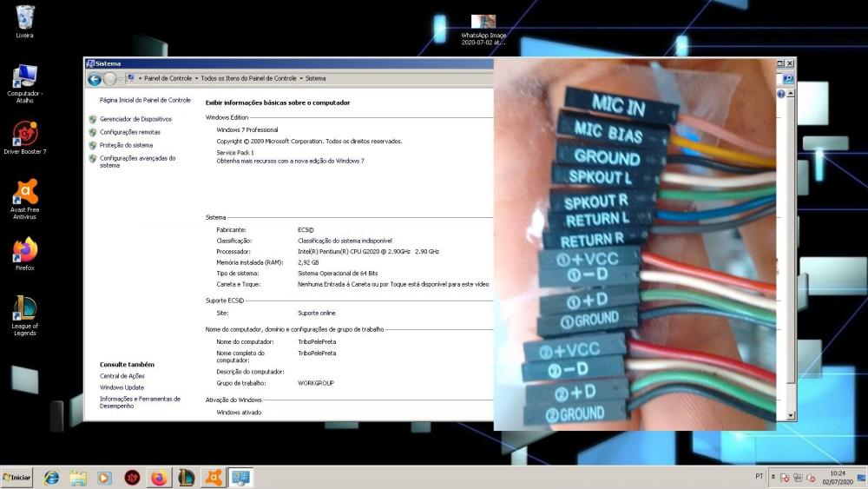
Task: Click shield icon beside Gerenciador de Dispositivos
Action: point(93,119)
